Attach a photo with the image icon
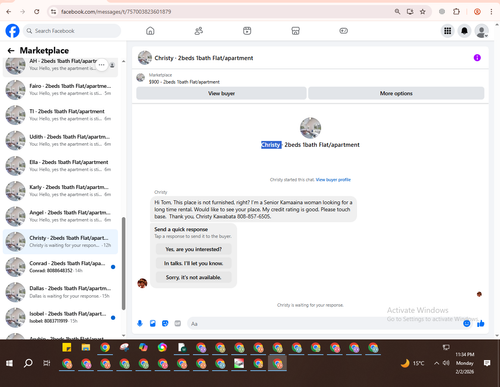This screenshot has height=387, width=500. [x=153, y=323]
